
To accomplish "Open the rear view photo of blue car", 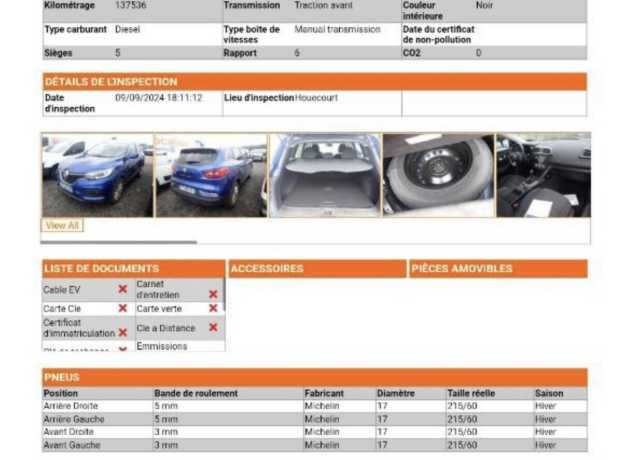I will click(x=211, y=175).
